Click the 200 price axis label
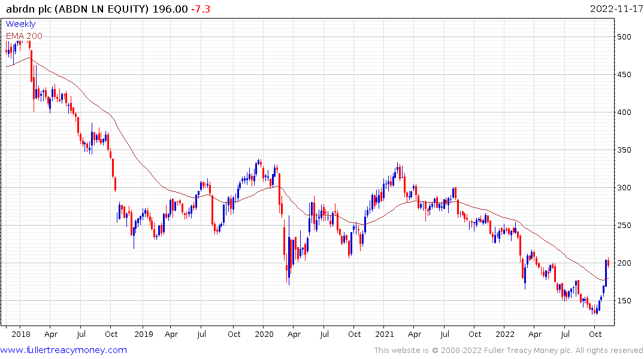The width and height of the screenshot is (644, 359). pyautogui.click(x=624, y=263)
